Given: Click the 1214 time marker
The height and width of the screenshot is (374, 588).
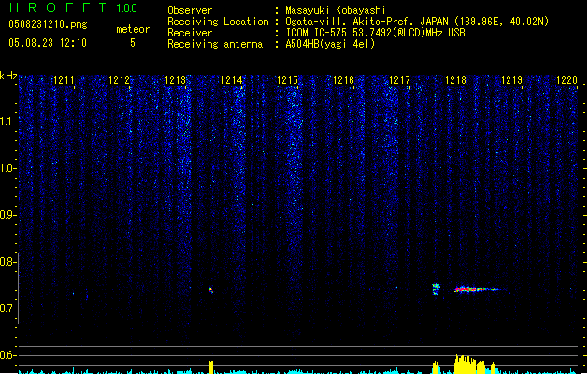Looking at the screenshot, I should [232, 80].
